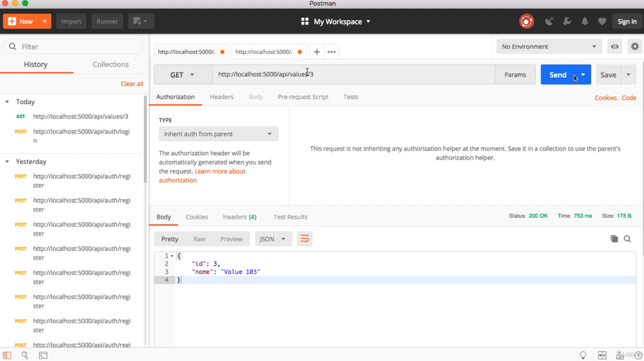Image resolution: width=644 pixels, height=361 pixels.
Task: Collapse the Today history section
Action: pyautogui.click(x=7, y=102)
